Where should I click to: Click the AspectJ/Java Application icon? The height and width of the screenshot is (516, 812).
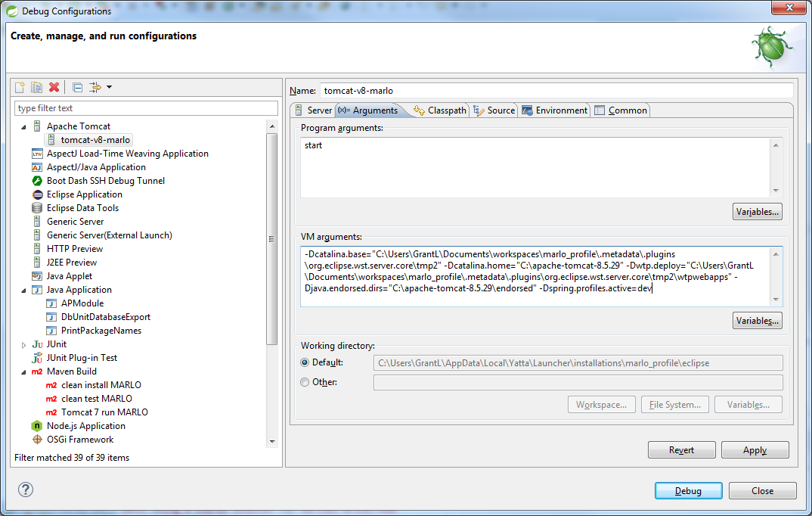tap(37, 167)
